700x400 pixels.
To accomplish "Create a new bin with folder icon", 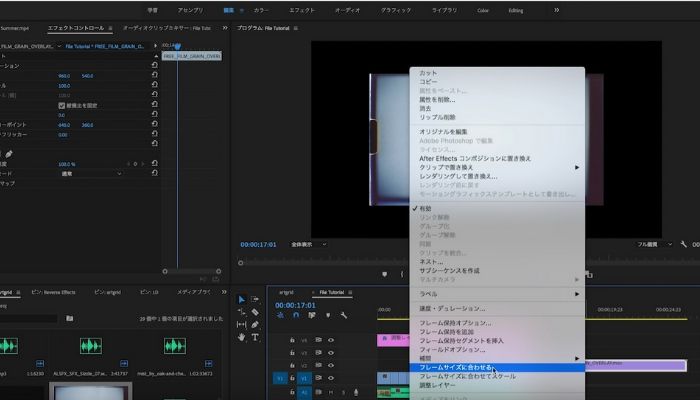I will pyautogui.click(x=70, y=318).
